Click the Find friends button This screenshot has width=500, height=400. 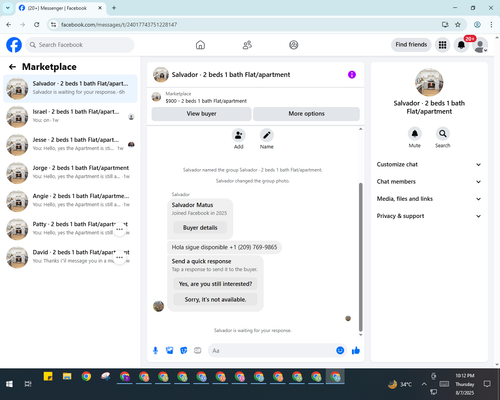click(411, 45)
